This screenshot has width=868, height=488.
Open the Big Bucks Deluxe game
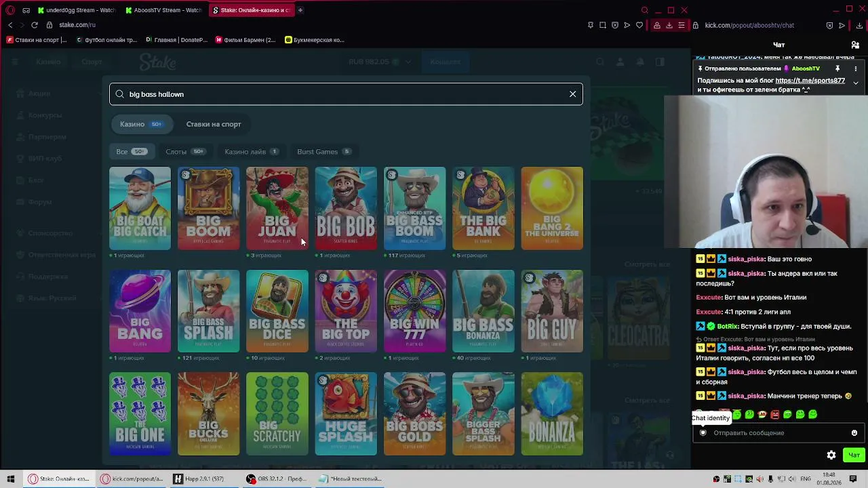(x=208, y=413)
